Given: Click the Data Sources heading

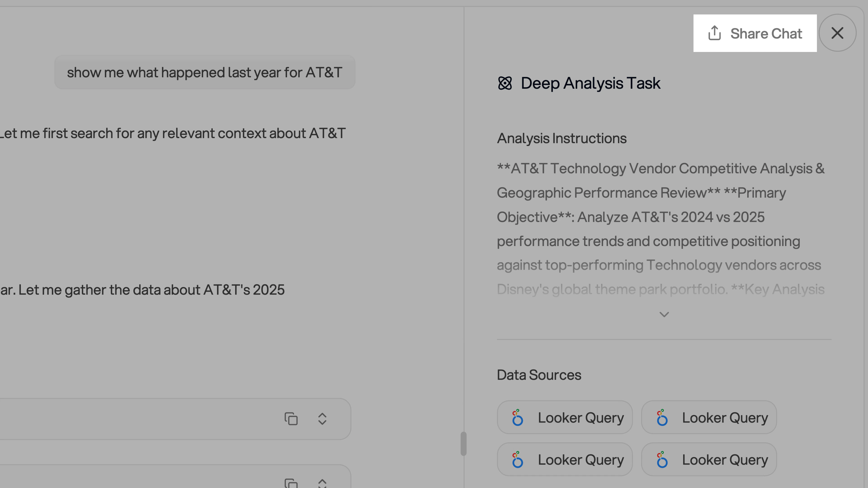Looking at the screenshot, I should [539, 375].
